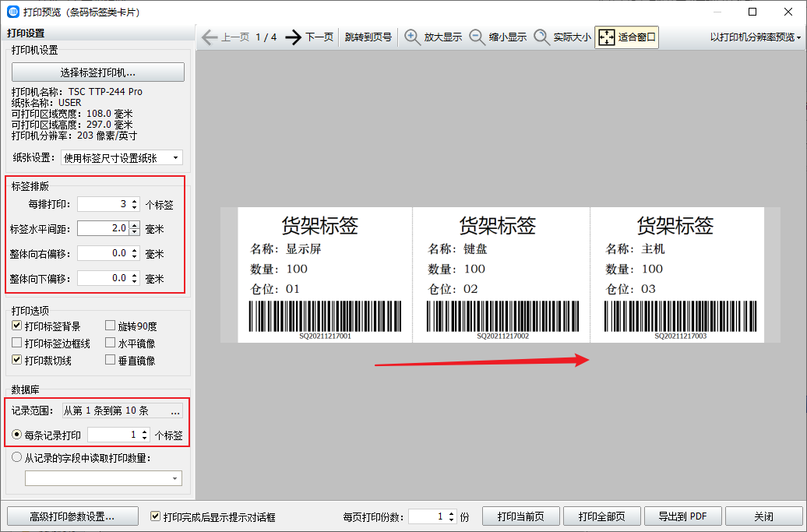
Task: Go to previous page arrow icon
Action: pos(209,37)
